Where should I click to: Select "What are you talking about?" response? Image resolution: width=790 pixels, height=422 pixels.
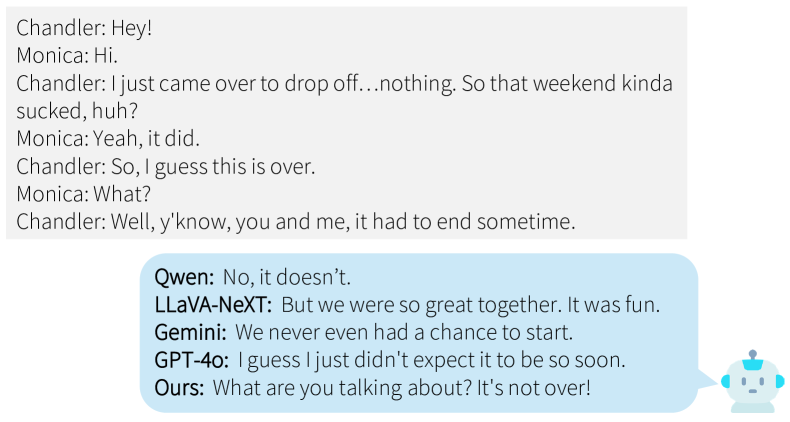[402, 385]
